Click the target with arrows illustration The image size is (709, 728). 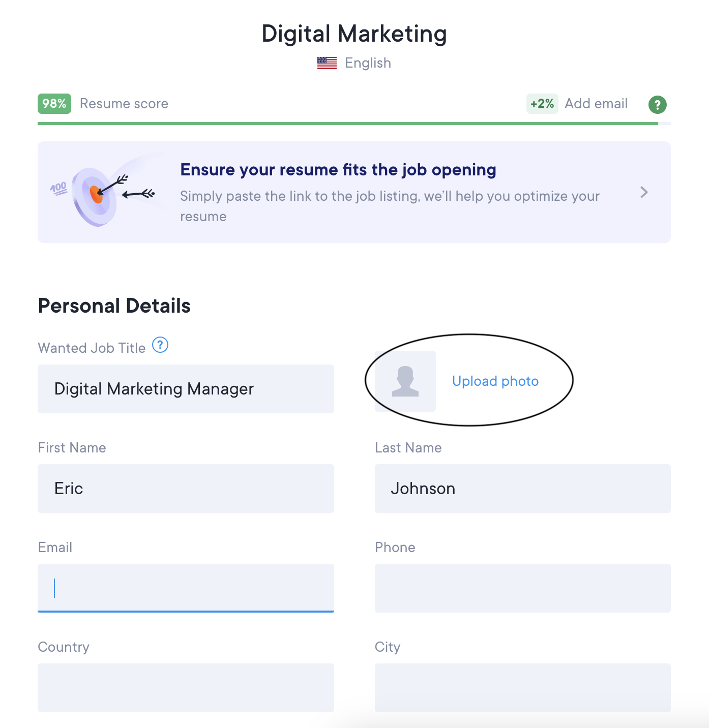[102, 192]
